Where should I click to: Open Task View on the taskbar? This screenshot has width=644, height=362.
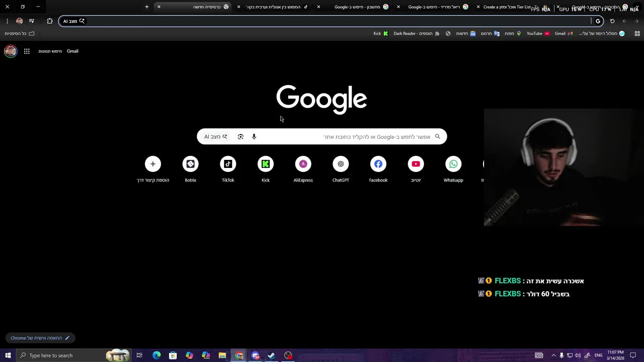coord(139,355)
